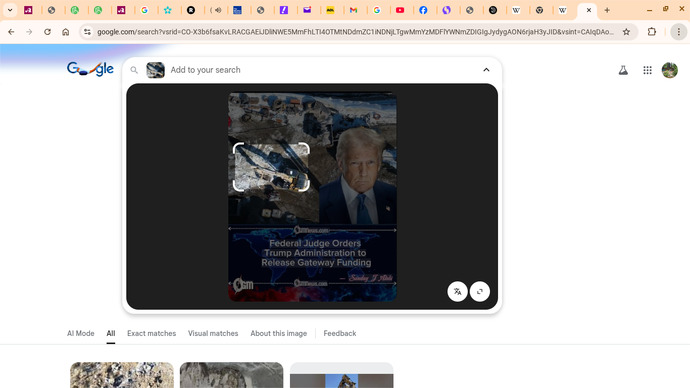The height and width of the screenshot is (388, 690).
Task: Go back to previous page
Action: 11,32
